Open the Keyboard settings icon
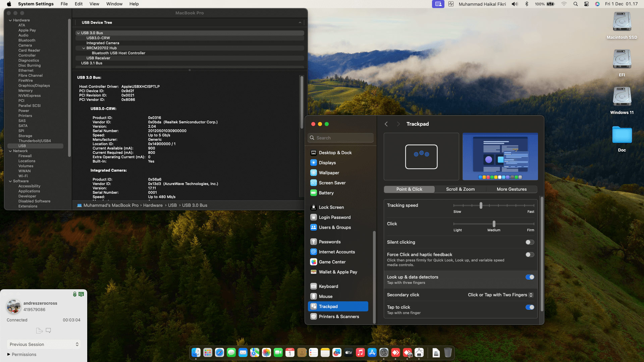 pos(313,286)
